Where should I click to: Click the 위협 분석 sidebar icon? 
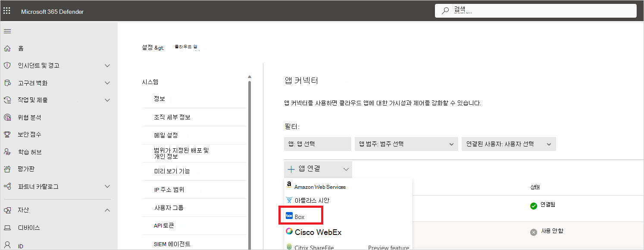(6, 117)
